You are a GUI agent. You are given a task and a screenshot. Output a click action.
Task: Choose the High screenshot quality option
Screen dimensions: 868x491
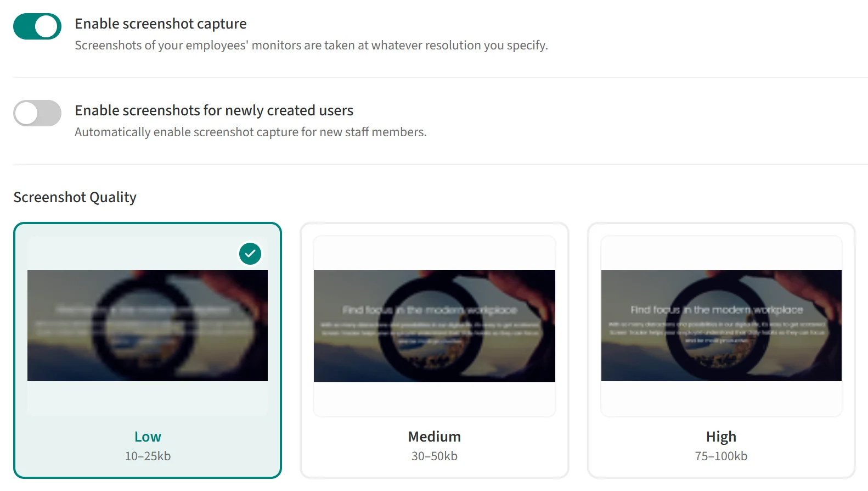(721, 350)
